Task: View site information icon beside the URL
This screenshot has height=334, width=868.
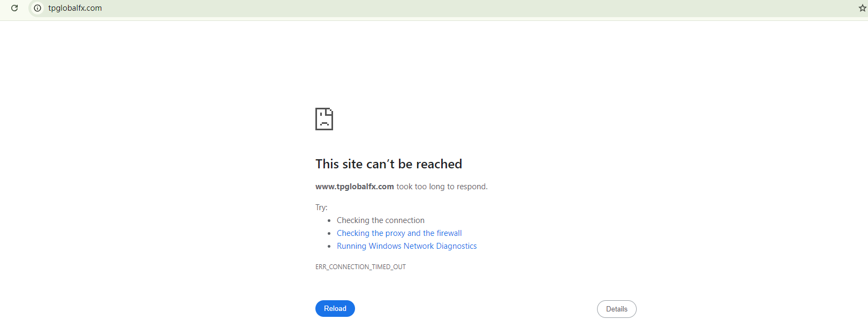Action: pyautogui.click(x=37, y=8)
